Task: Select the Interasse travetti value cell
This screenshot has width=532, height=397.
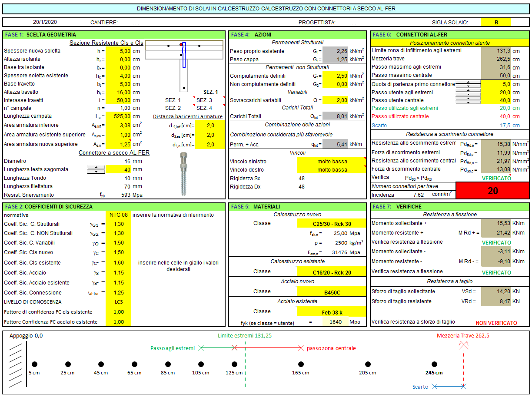Action: click(118, 100)
